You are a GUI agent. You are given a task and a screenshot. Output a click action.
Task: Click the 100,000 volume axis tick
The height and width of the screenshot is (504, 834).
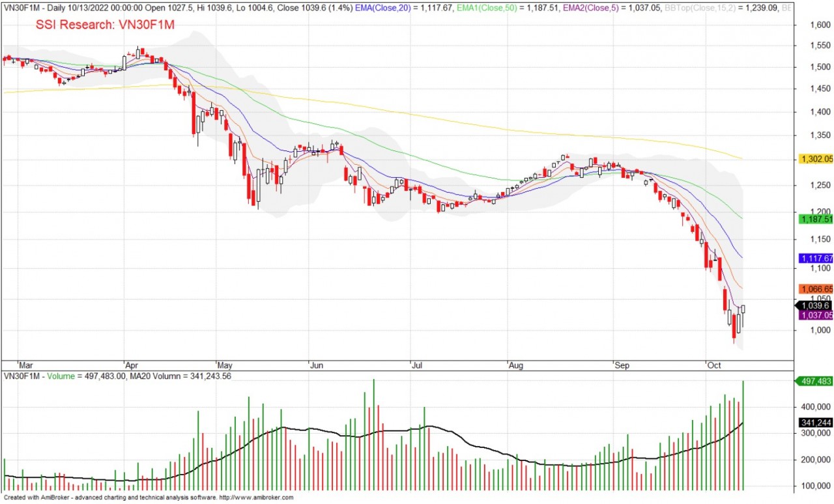pos(814,486)
